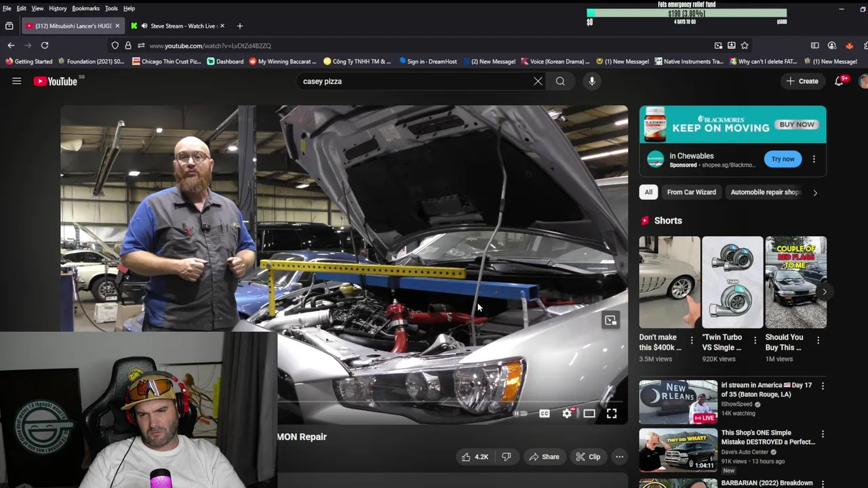Open the fox extension icon in toolbar

849,45
